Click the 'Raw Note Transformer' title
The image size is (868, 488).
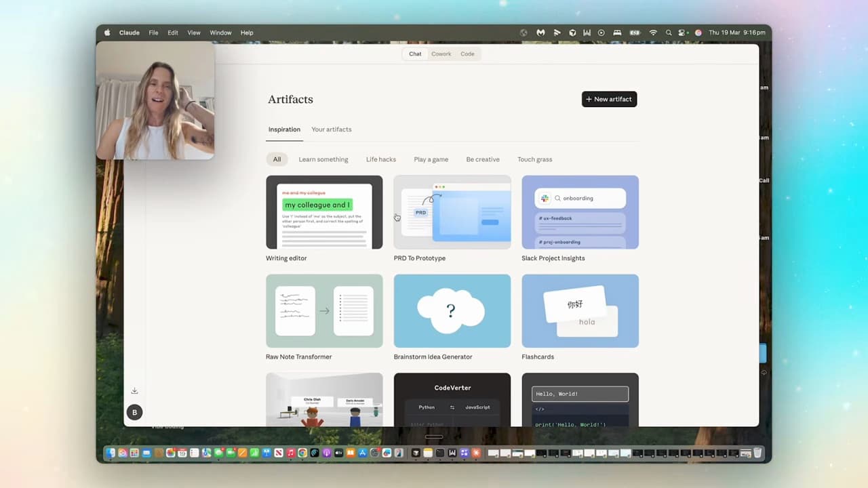pyautogui.click(x=299, y=357)
